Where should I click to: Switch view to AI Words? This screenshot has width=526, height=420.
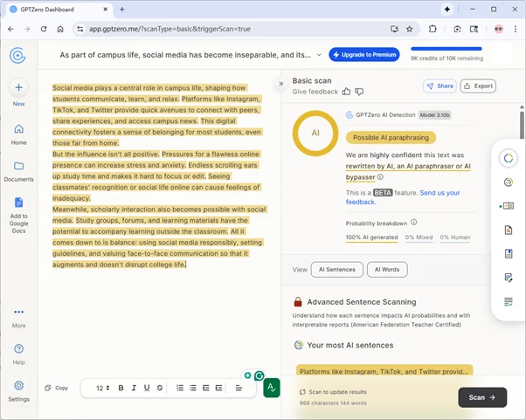(x=387, y=270)
